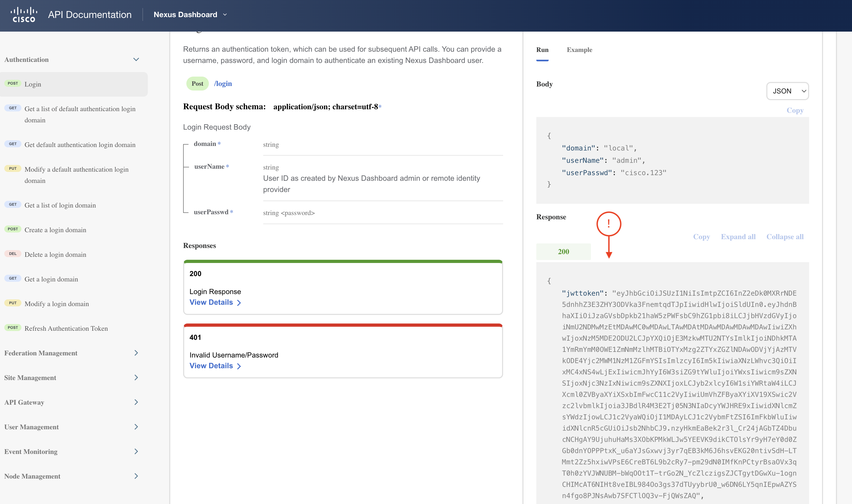The height and width of the screenshot is (504, 852).
Task: Click the /login endpoint link
Action: coord(223,84)
